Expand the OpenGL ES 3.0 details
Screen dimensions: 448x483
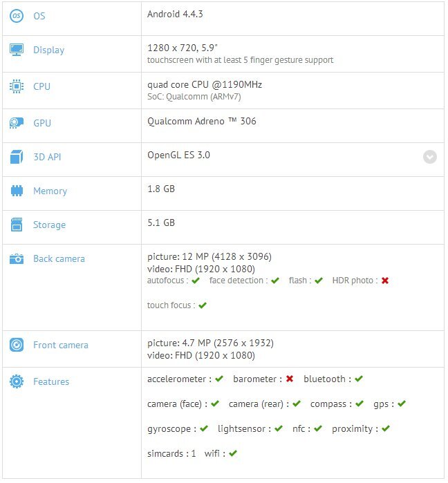coord(430,157)
